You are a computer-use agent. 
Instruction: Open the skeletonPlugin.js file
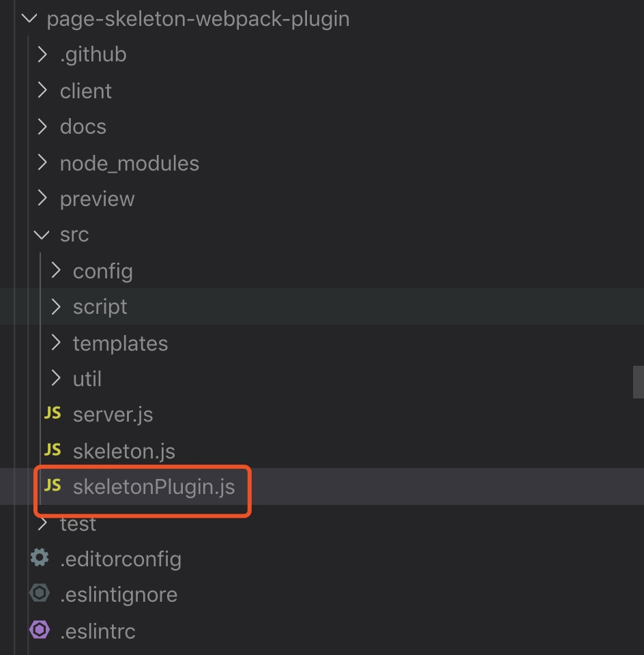pyautogui.click(x=153, y=486)
